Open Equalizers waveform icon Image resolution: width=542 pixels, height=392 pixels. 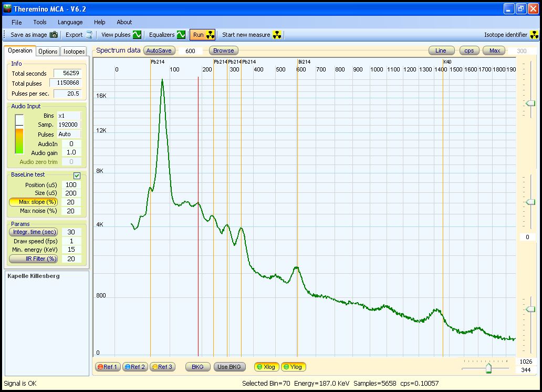tap(181, 35)
